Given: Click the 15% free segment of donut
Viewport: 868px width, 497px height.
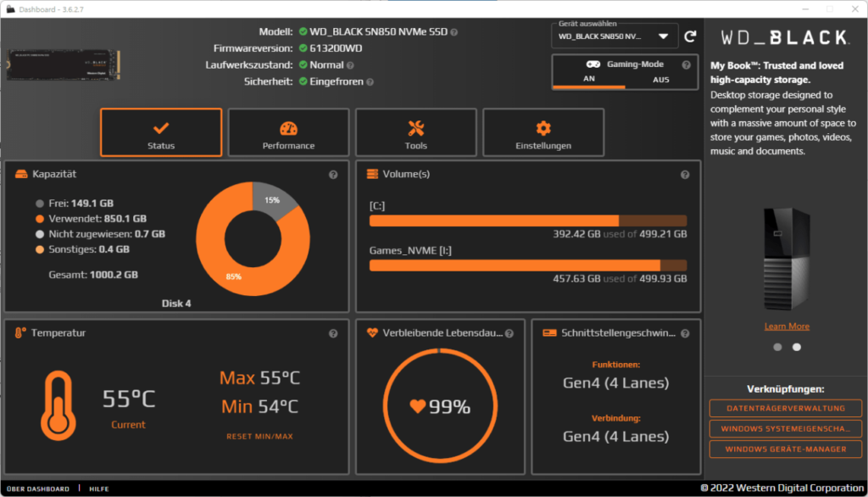Looking at the screenshot, I should point(271,200).
